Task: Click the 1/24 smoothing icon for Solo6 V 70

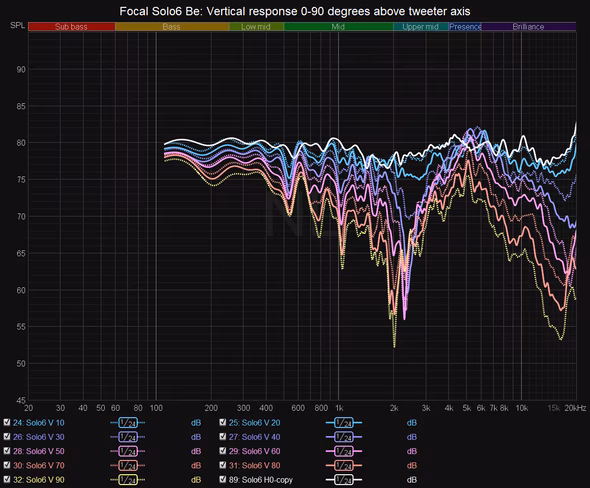Action: [128, 466]
